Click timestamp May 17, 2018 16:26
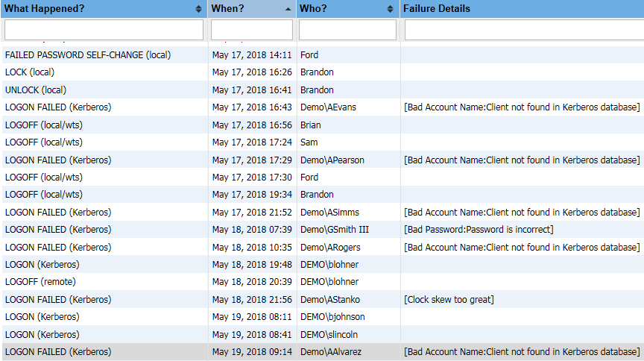 (252, 72)
